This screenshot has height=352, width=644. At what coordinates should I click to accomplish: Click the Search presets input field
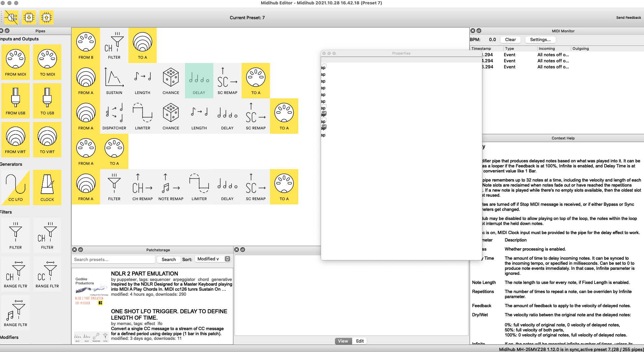(113, 259)
